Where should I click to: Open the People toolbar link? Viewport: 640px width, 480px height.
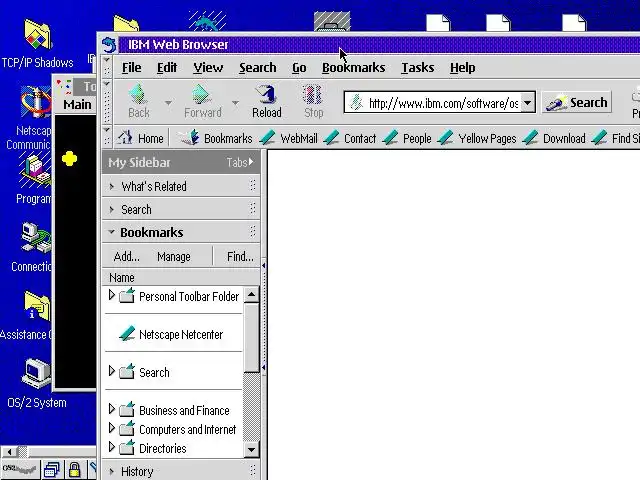pos(407,138)
